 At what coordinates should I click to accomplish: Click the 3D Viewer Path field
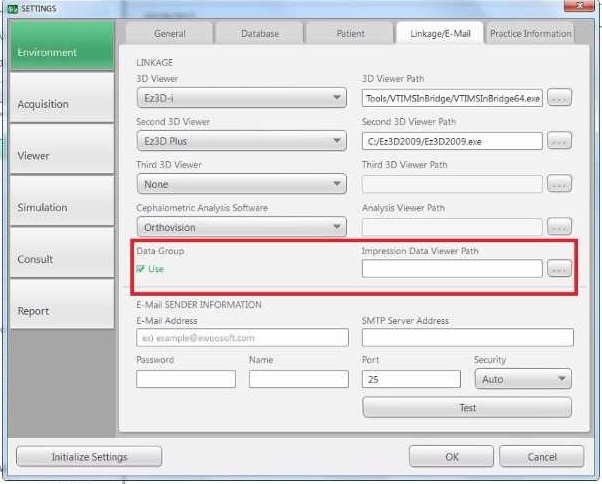click(452, 98)
